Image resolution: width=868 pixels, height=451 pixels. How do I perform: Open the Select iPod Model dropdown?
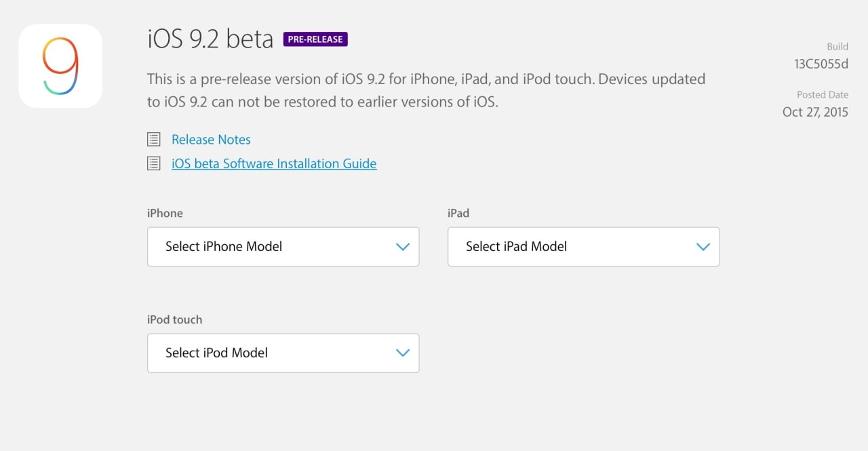click(283, 353)
